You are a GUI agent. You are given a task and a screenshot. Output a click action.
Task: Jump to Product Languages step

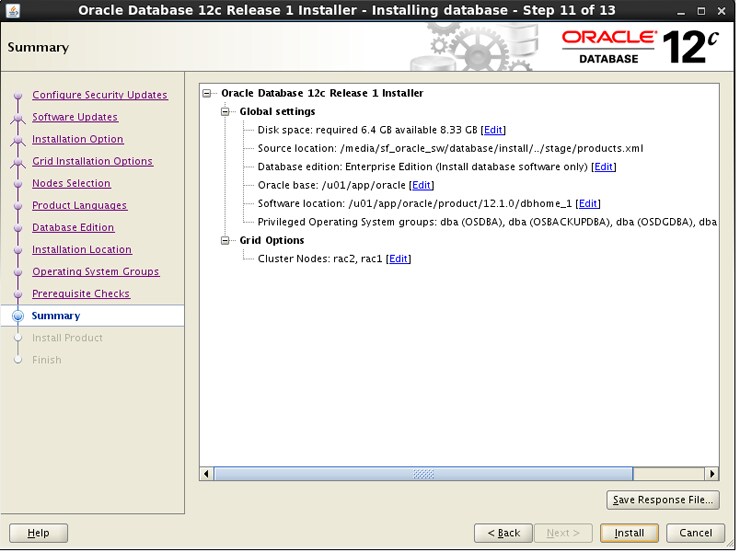coord(79,206)
